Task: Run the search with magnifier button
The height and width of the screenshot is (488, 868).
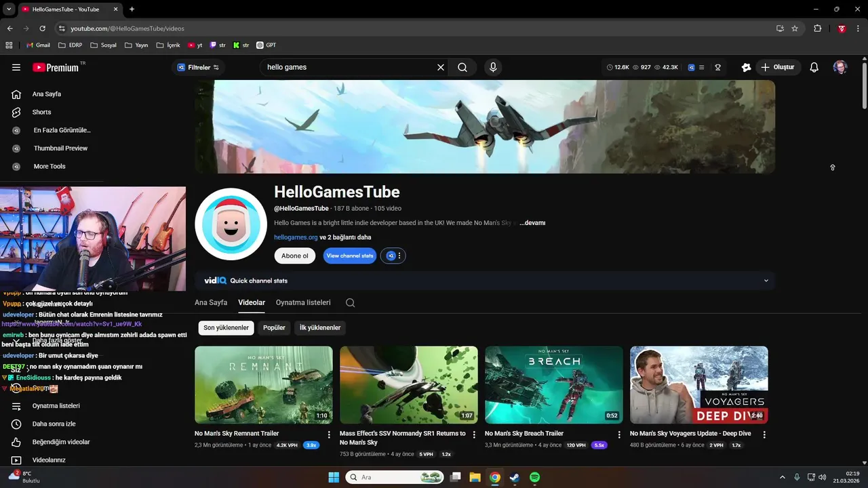Action: click(x=462, y=67)
